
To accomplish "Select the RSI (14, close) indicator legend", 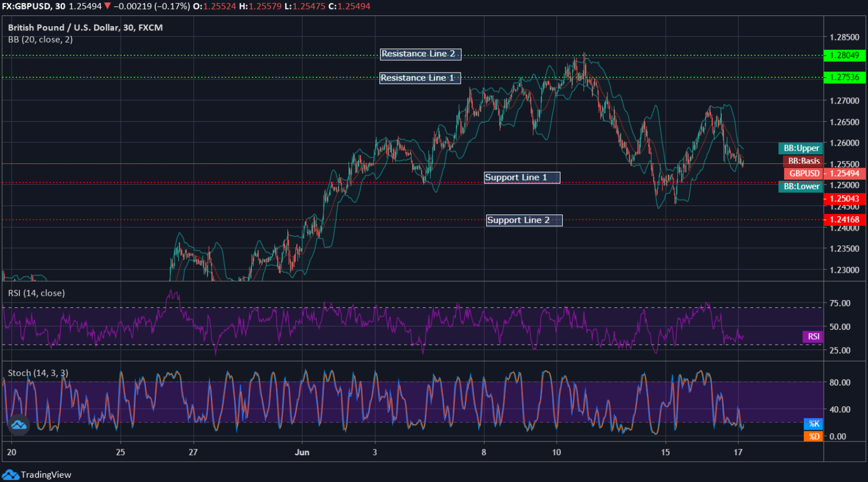I will 36,293.
